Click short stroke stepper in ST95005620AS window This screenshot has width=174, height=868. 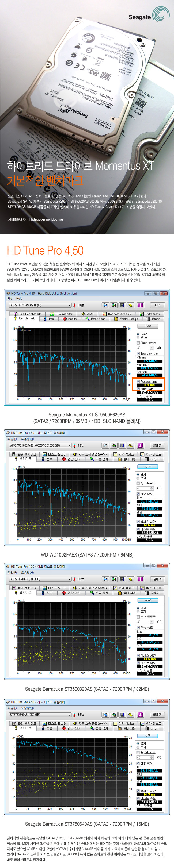[152, 348]
